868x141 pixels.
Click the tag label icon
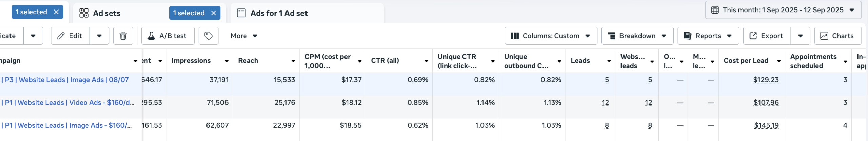pos(209,36)
